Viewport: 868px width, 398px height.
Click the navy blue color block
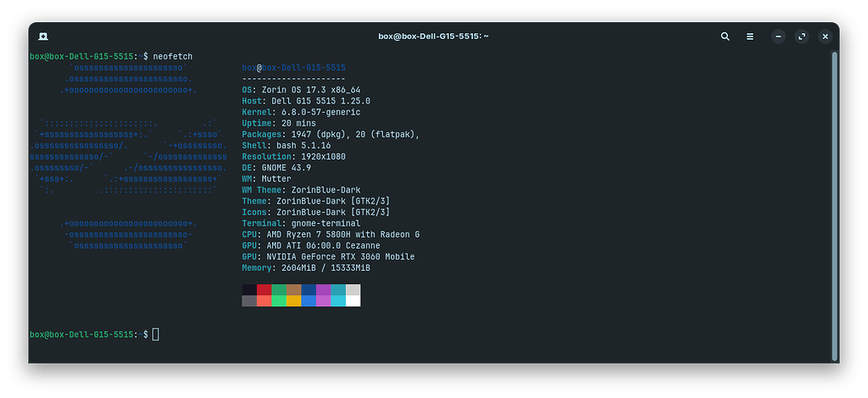pyautogui.click(x=308, y=289)
